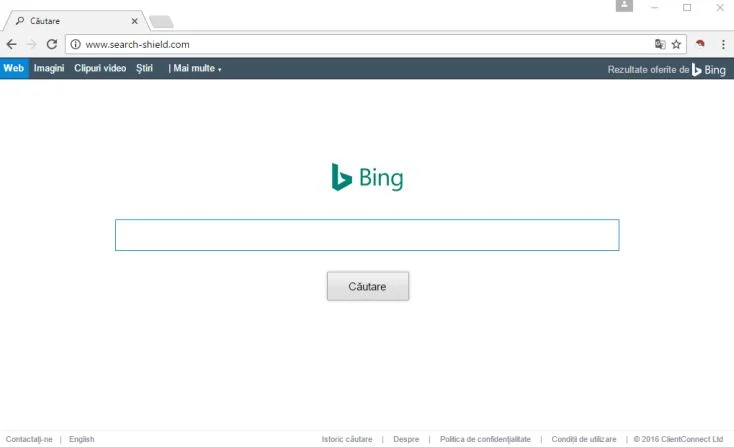Open the user profile icon in title bar
This screenshot has height=447, width=734.
coord(624,6)
